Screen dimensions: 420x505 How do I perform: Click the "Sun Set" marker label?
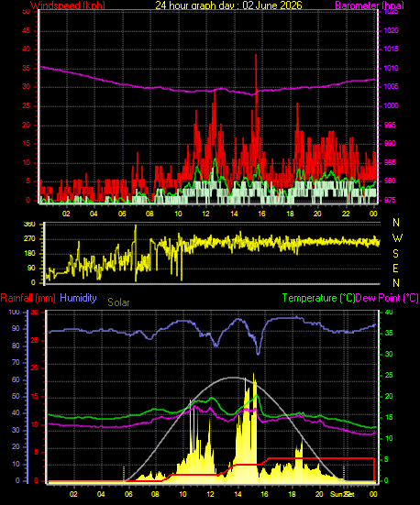click(342, 494)
